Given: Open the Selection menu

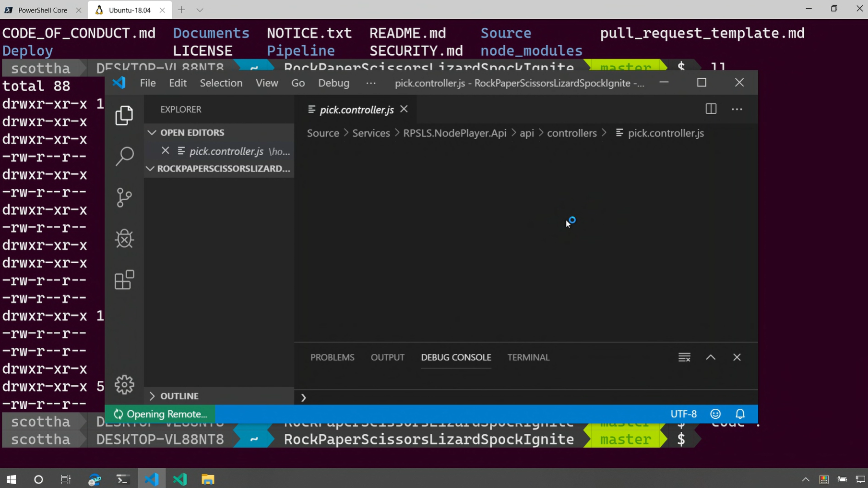Looking at the screenshot, I should [x=221, y=83].
